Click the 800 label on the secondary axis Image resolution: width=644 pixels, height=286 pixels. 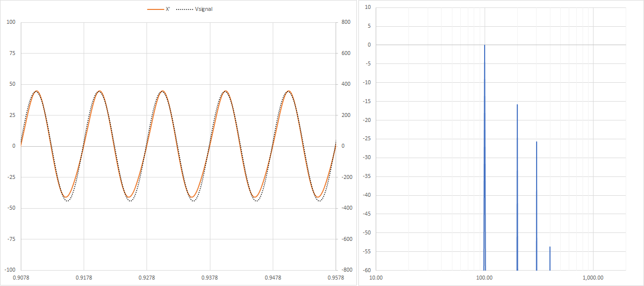[346, 22]
